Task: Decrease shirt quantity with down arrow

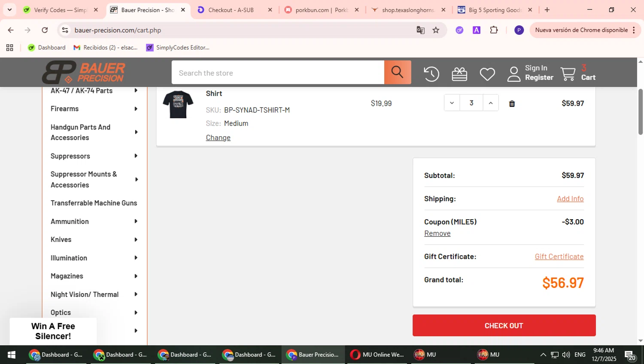Action: point(452,103)
